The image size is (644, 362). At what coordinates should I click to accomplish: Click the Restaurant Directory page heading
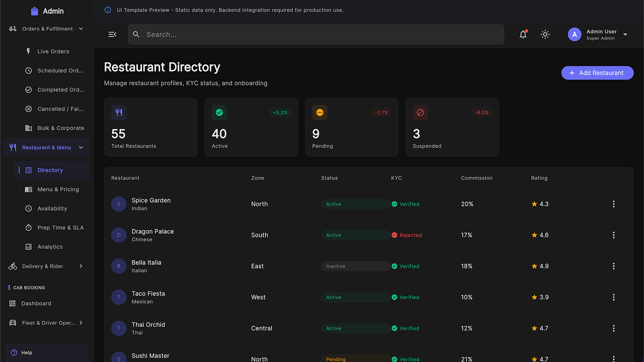pyautogui.click(x=162, y=67)
